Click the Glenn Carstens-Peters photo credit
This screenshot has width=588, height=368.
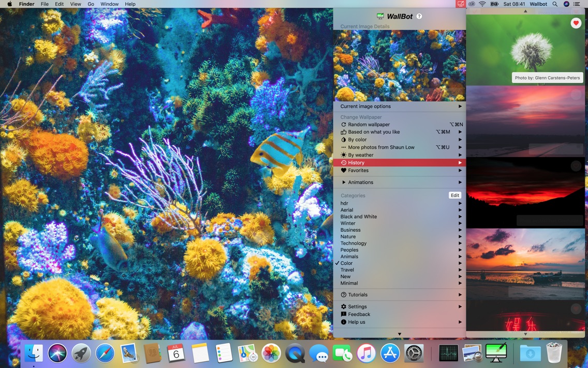coord(547,77)
